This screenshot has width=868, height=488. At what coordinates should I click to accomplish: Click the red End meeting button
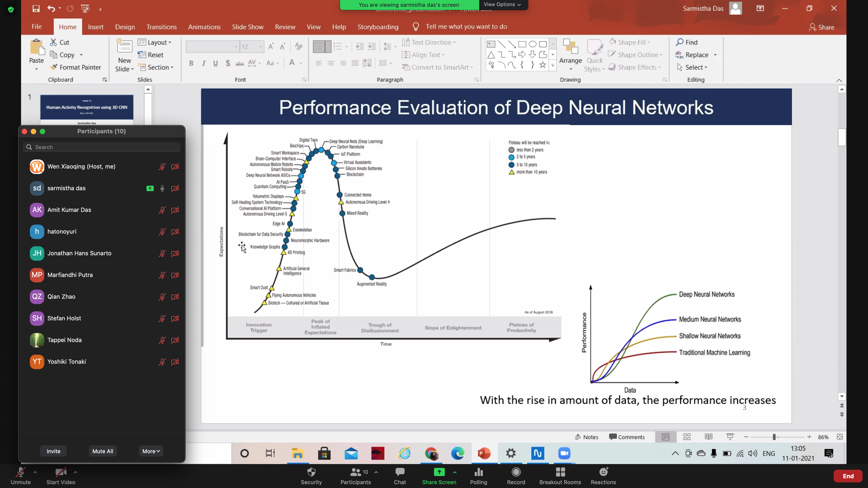click(848, 476)
